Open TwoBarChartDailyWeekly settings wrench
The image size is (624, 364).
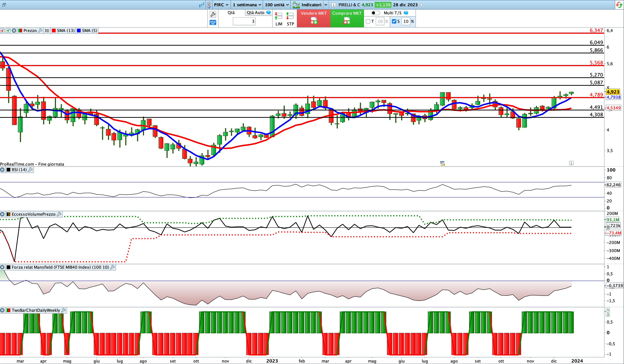64,310
